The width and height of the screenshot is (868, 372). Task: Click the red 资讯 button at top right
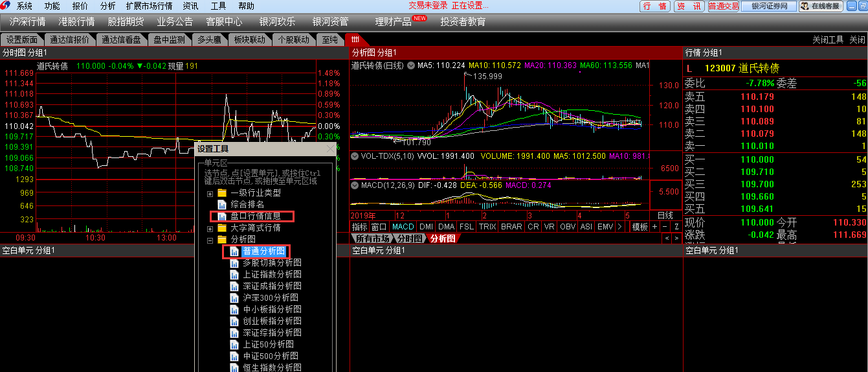click(689, 6)
